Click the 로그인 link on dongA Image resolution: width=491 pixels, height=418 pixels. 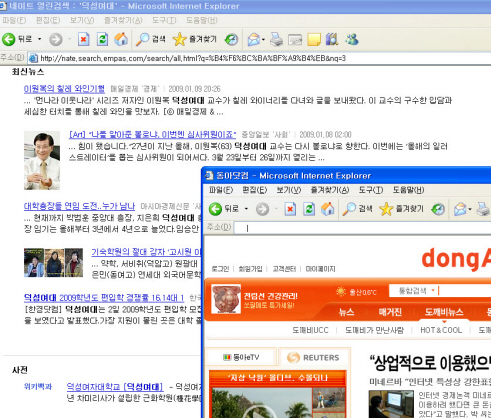click(220, 269)
